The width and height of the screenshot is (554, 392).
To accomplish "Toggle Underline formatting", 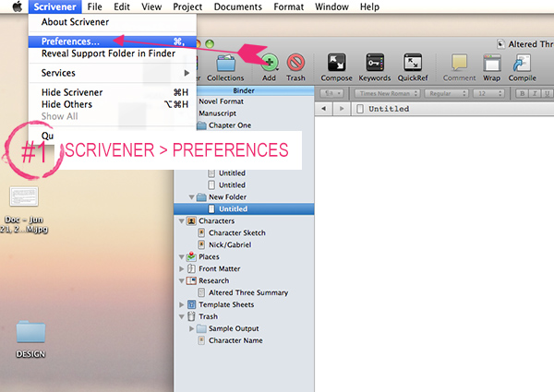I will point(547,93).
